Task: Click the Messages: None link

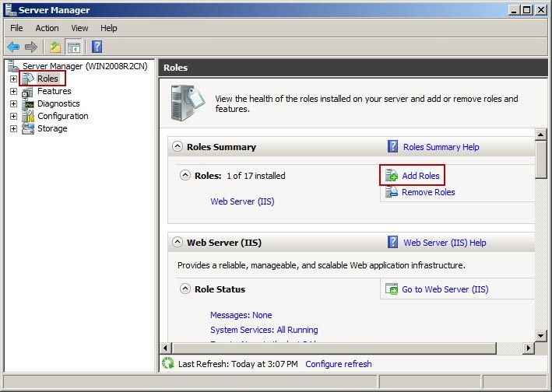Action: 241,315
